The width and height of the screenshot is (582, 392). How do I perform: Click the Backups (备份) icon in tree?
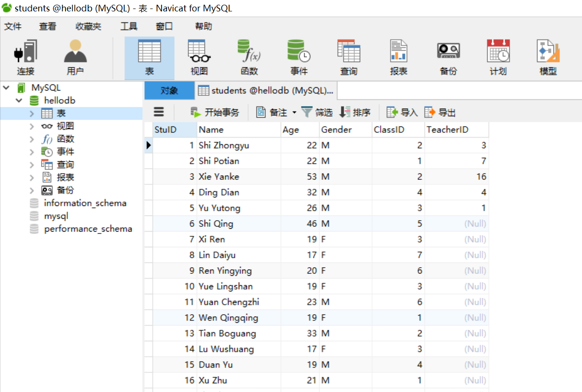pos(47,190)
